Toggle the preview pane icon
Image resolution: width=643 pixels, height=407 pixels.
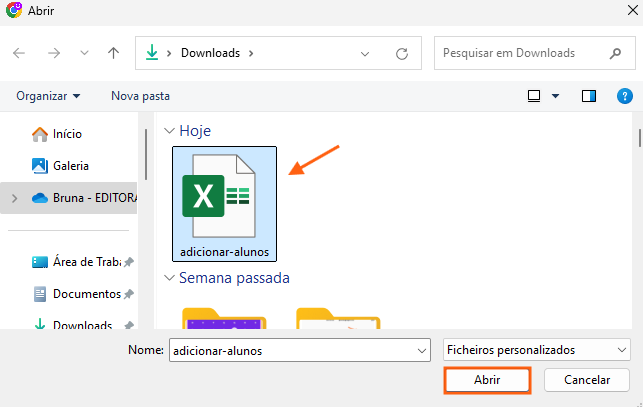click(589, 96)
